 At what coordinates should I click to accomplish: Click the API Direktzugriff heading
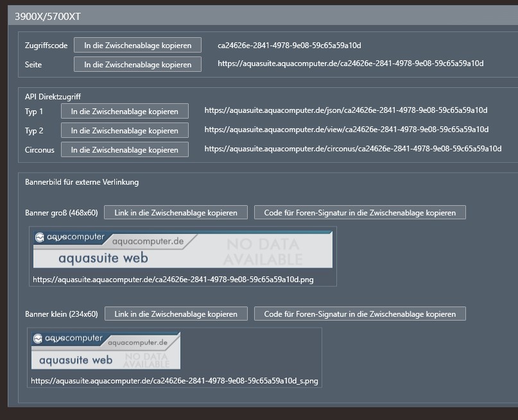point(53,97)
